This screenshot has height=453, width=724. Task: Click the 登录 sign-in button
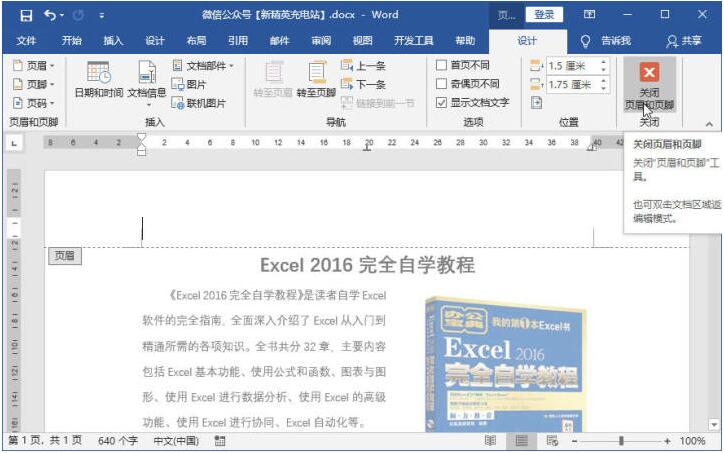tap(544, 15)
